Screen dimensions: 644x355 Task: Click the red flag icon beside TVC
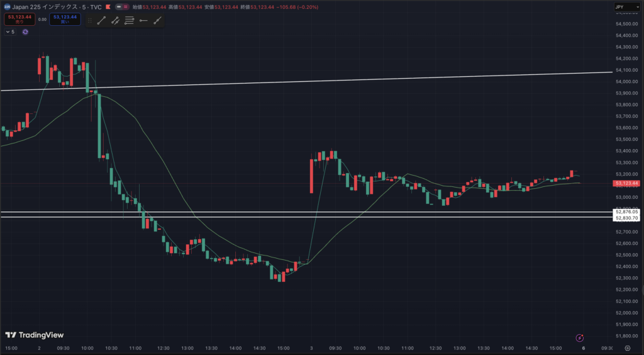tap(109, 7)
